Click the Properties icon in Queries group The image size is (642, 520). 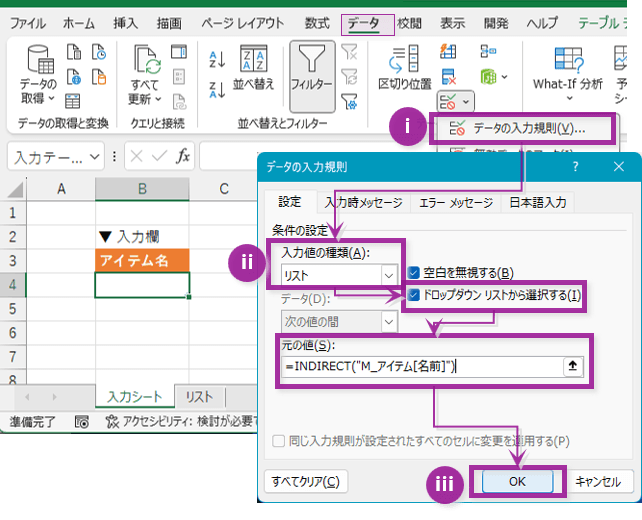point(179,77)
